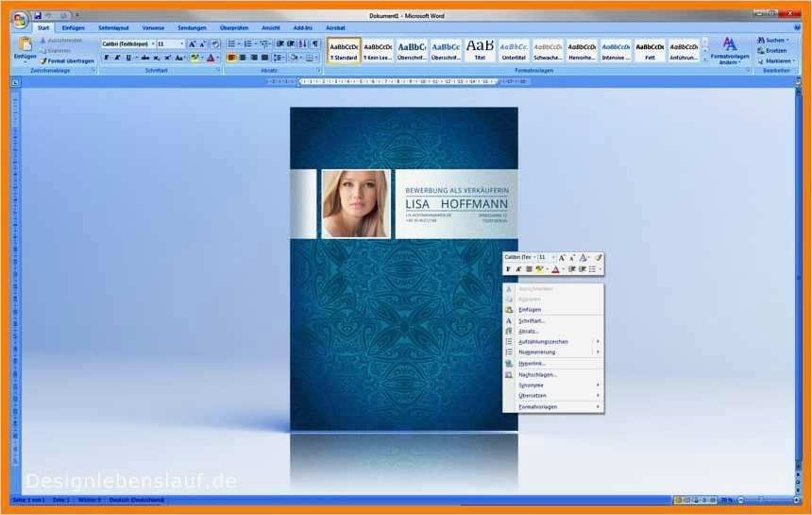Choose Hyperlink... in the context menu
The height and width of the screenshot is (515, 812).
[553, 364]
